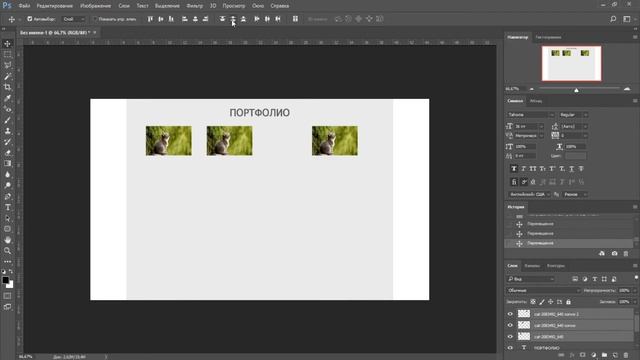Viewport: 640px width, 360px height.
Task: Select the Magic Wand tool
Action: pyautogui.click(x=7, y=76)
